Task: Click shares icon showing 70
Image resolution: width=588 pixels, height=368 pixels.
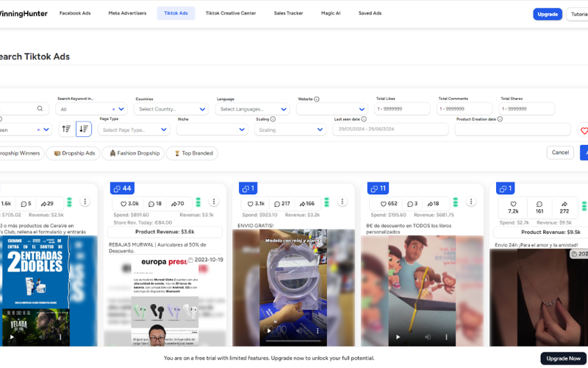Action: pyautogui.click(x=174, y=204)
